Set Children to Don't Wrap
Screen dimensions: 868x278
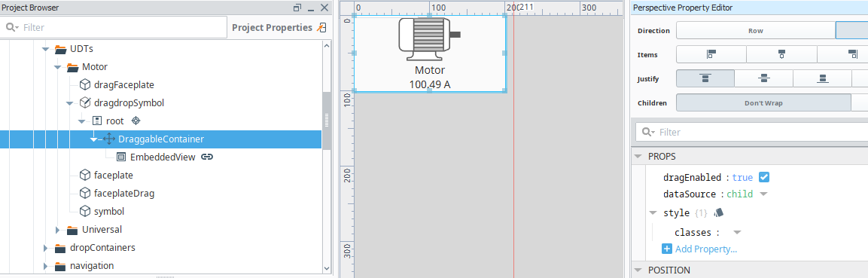(763, 103)
